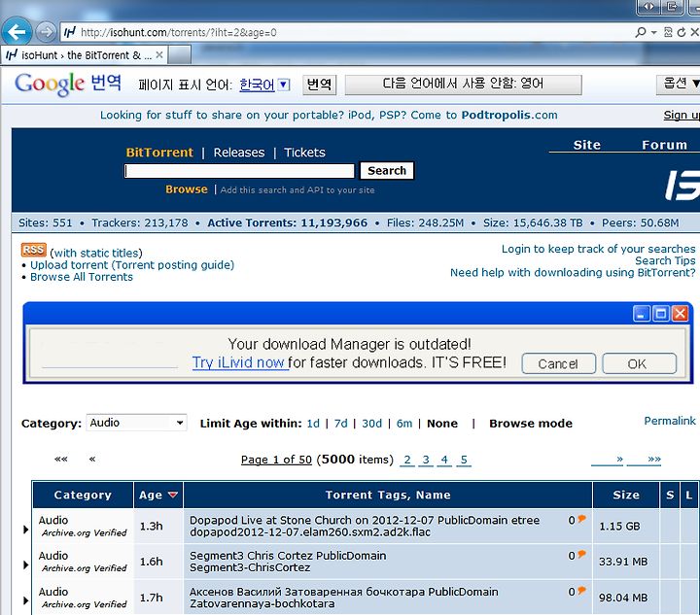Select the Releases search tab
700x615 pixels.
click(239, 153)
